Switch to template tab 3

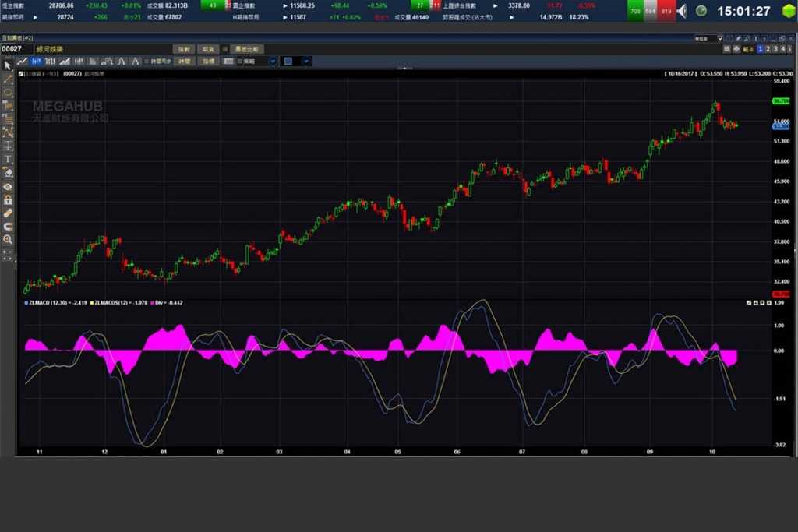click(775, 49)
